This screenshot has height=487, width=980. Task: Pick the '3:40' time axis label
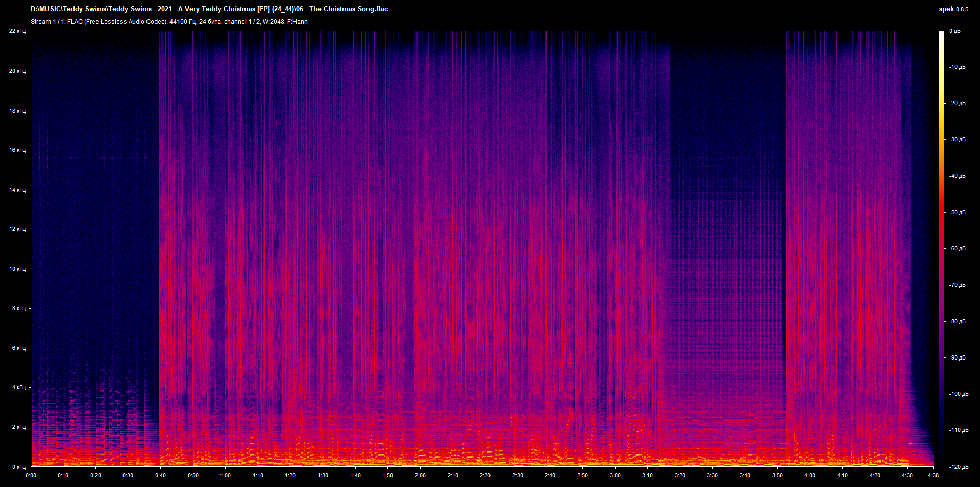[x=745, y=475]
